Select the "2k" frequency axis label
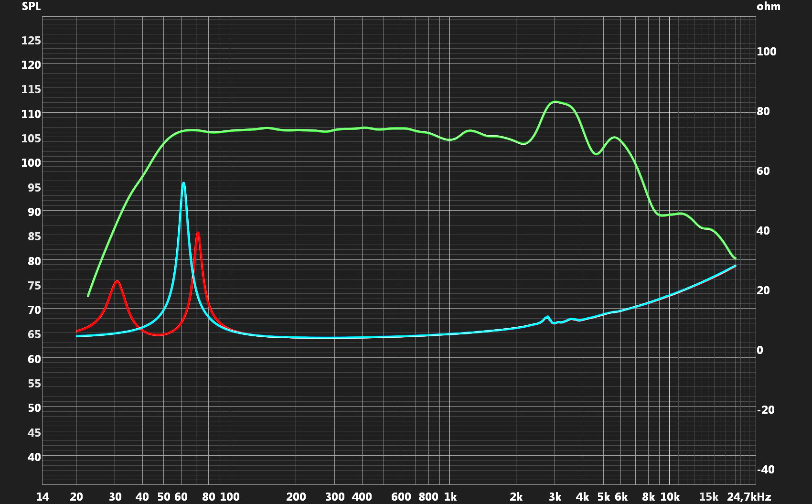This screenshot has width=812, height=504. [516, 497]
